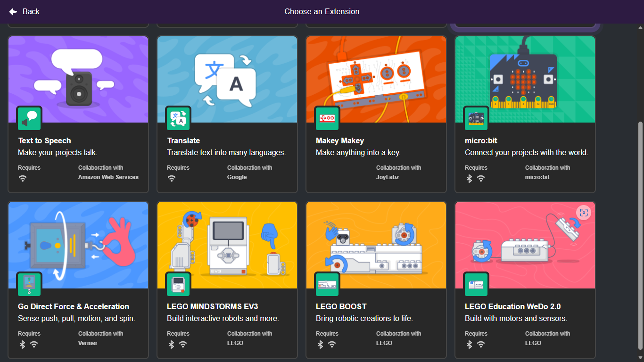Open the Go Direct Force sensor artwork
644x362 pixels.
(78, 245)
